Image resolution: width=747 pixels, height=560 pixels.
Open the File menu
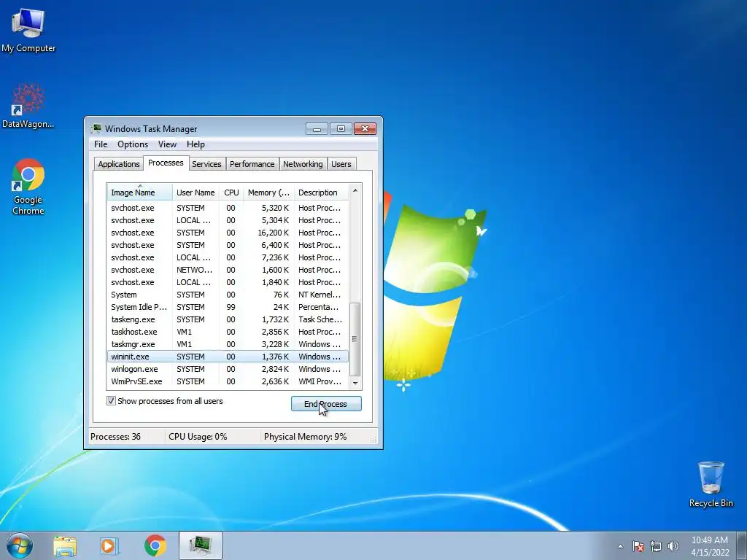[x=101, y=144]
